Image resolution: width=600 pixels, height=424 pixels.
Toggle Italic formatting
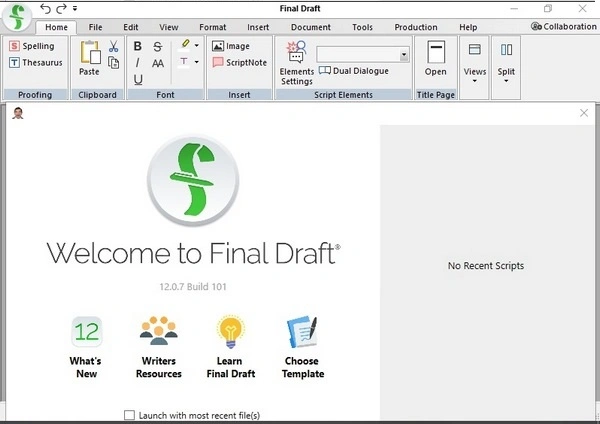(138, 63)
